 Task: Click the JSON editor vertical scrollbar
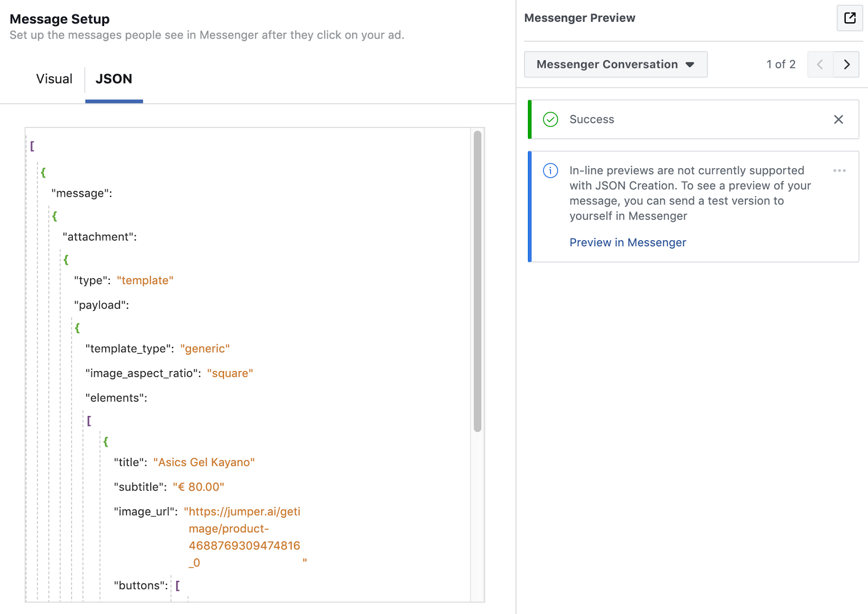(477, 281)
